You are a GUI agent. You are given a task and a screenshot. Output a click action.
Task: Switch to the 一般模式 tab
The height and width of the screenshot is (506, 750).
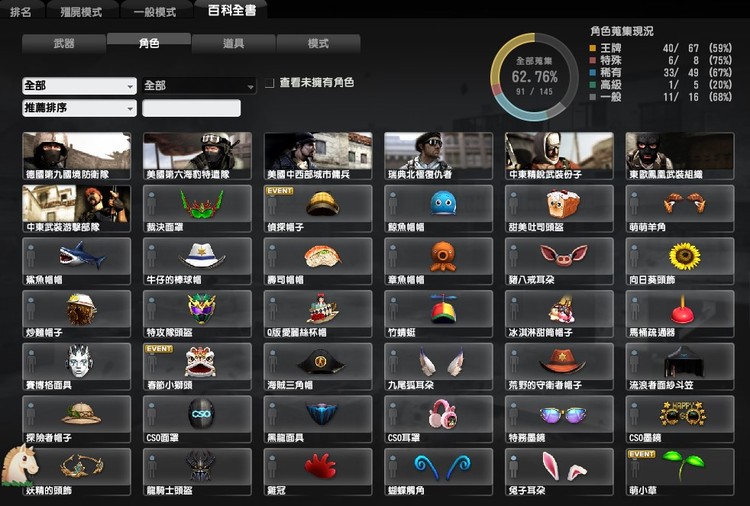[155, 11]
